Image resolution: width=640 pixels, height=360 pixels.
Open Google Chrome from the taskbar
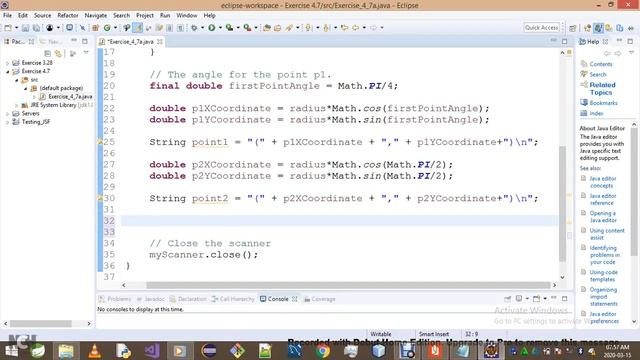[x=322, y=351]
